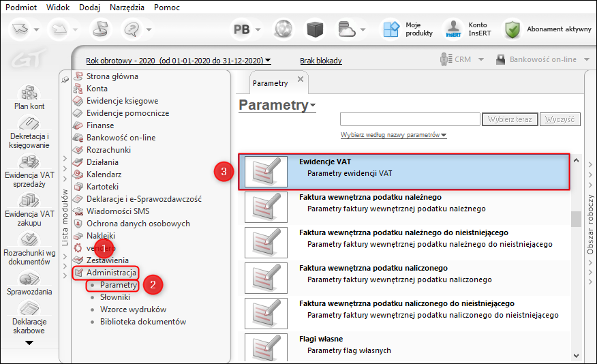Open Dekretacja i księgowanie shortcut

click(29, 132)
